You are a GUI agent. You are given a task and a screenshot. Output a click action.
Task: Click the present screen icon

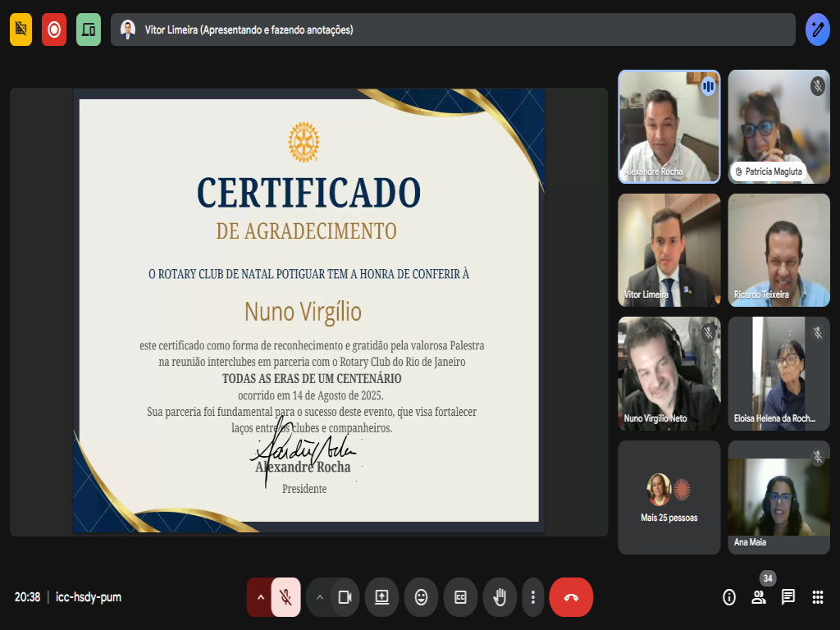[381, 597]
